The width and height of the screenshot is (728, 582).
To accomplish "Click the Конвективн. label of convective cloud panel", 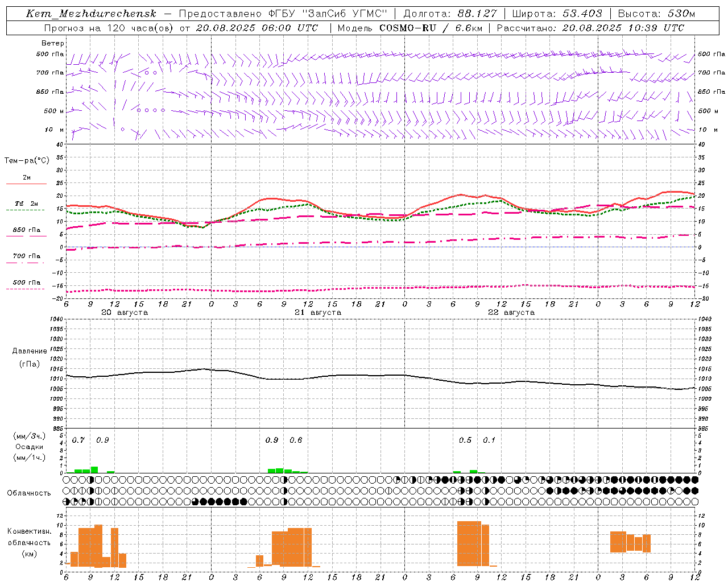I will pyautogui.click(x=30, y=531).
